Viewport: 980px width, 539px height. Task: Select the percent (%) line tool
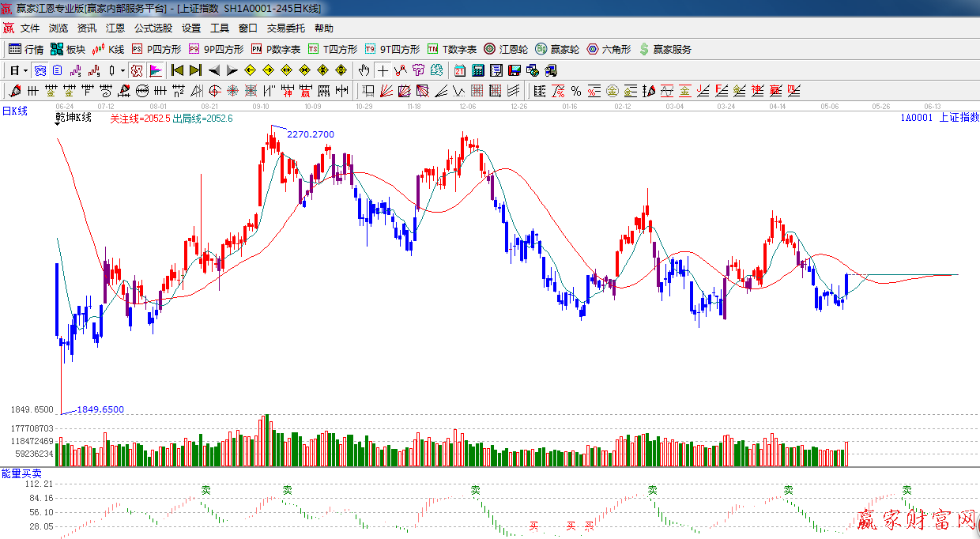pyautogui.click(x=576, y=91)
